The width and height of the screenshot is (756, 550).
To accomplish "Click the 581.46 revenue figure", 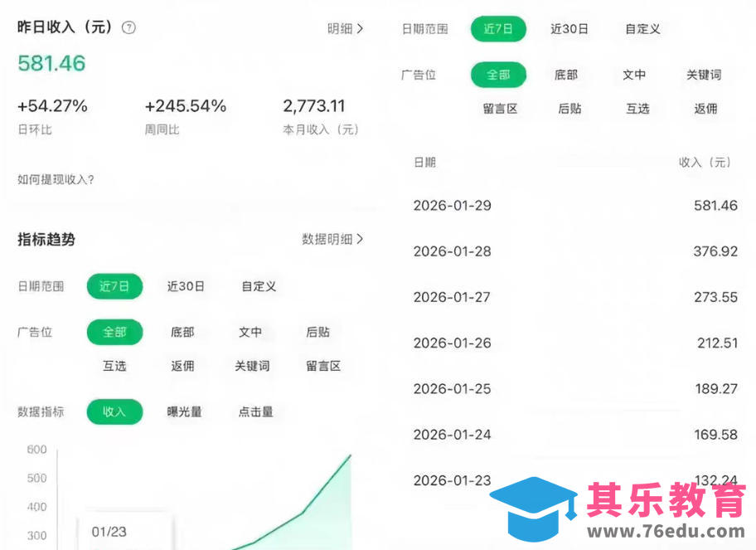I will (51, 63).
